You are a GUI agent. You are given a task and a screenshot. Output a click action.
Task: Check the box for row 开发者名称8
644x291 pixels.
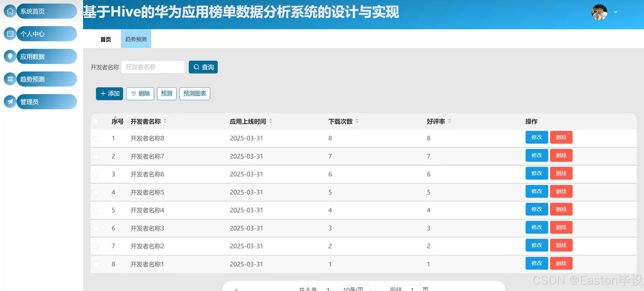[95, 139]
